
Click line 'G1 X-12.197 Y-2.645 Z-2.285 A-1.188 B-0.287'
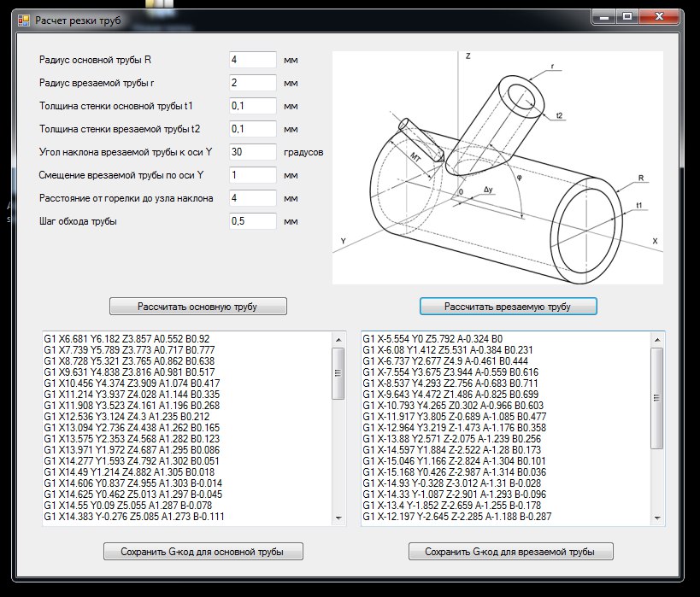click(457, 516)
